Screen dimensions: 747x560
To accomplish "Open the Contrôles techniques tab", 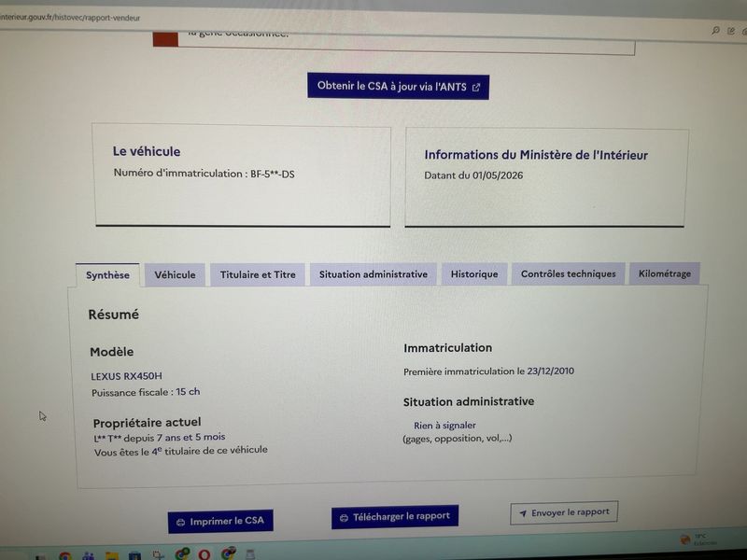I will click(568, 273).
